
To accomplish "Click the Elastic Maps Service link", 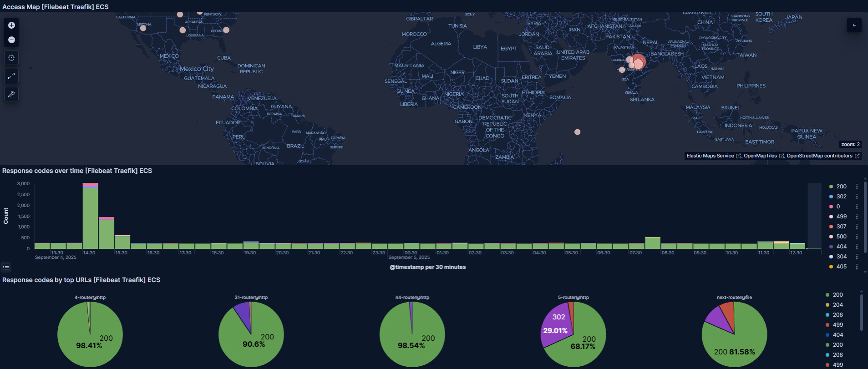I will (x=710, y=156).
